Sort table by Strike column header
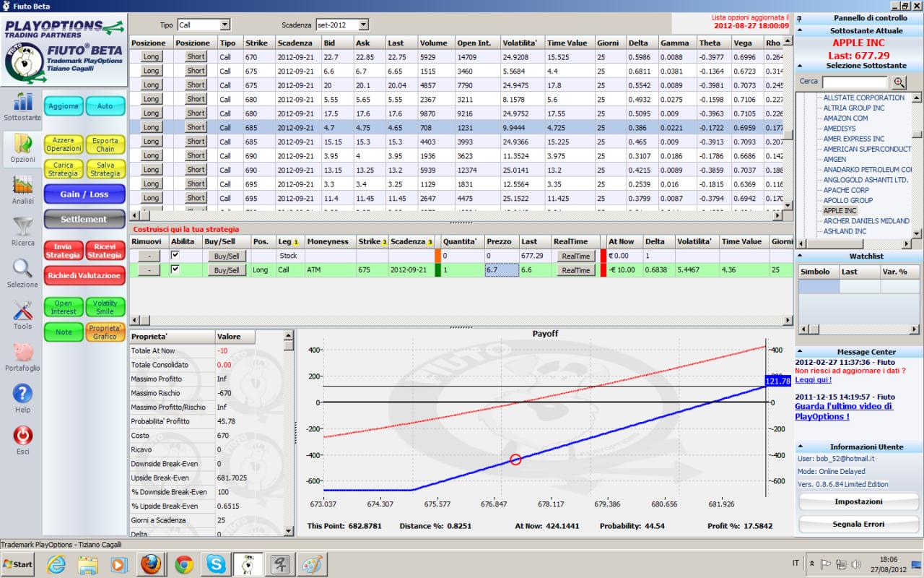924x578 pixels. pos(256,43)
